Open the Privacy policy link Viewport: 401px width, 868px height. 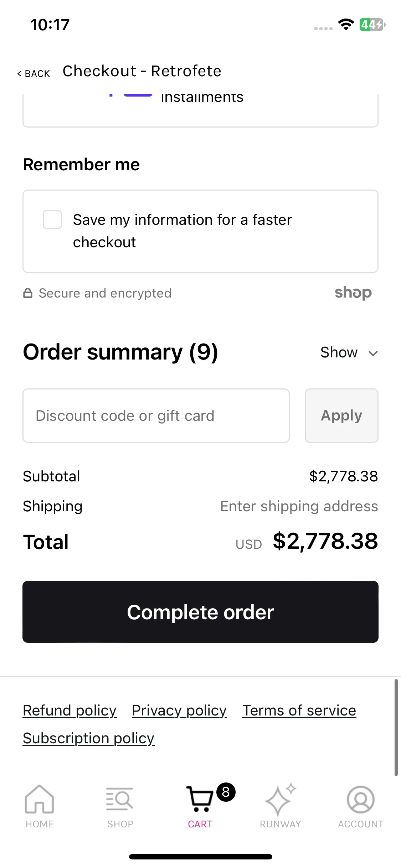click(179, 711)
